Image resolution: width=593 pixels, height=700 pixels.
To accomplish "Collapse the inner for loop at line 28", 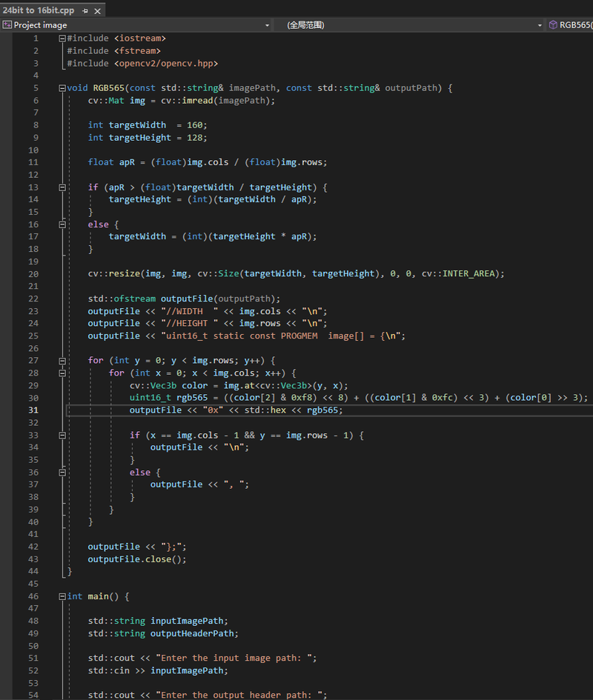I will click(x=62, y=373).
